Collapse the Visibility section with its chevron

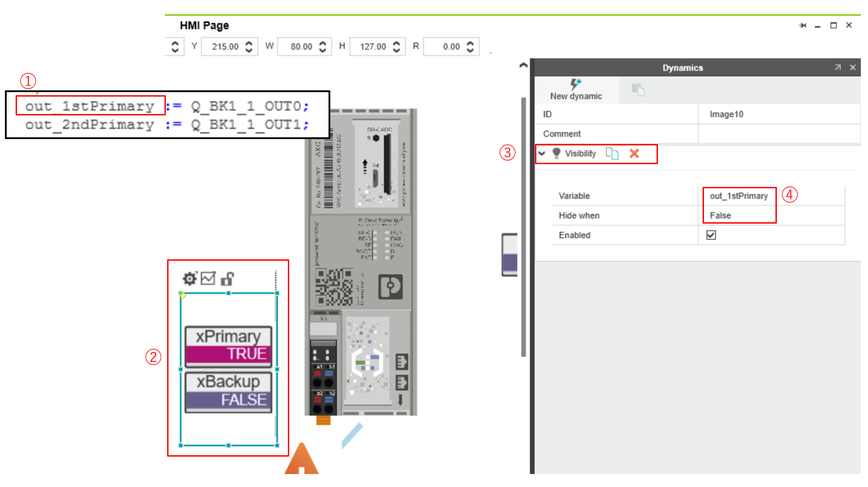[x=542, y=153]
